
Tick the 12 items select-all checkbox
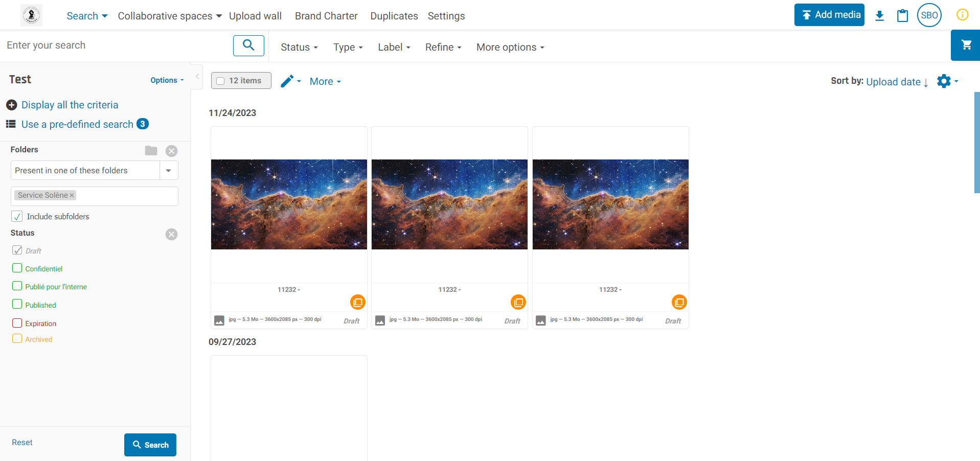[x=220, y=81]
